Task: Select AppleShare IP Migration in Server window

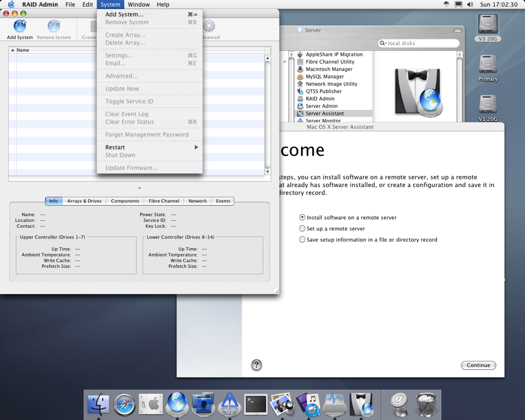Action: (334, 54)
